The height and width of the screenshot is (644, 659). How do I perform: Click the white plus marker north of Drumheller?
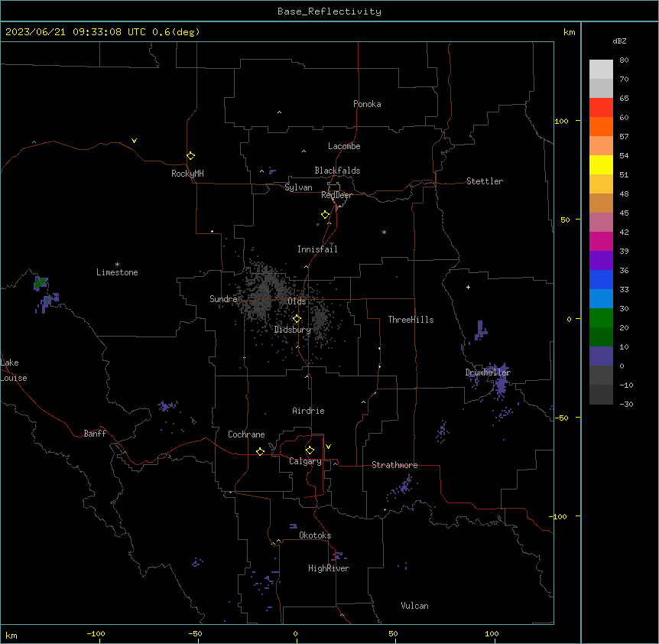(x=468, y=287)
